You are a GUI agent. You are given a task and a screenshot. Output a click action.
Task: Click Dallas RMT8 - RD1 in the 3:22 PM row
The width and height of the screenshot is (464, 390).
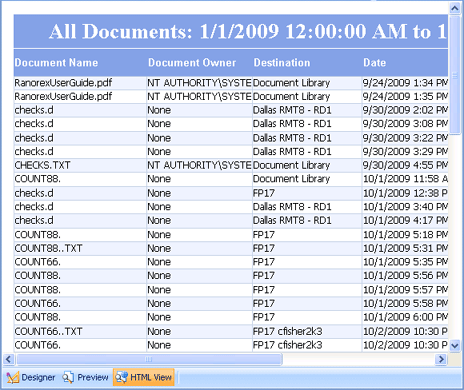[292, 138]
